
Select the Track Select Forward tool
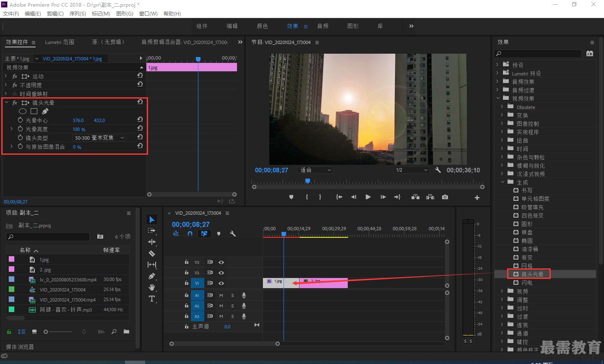152,231
